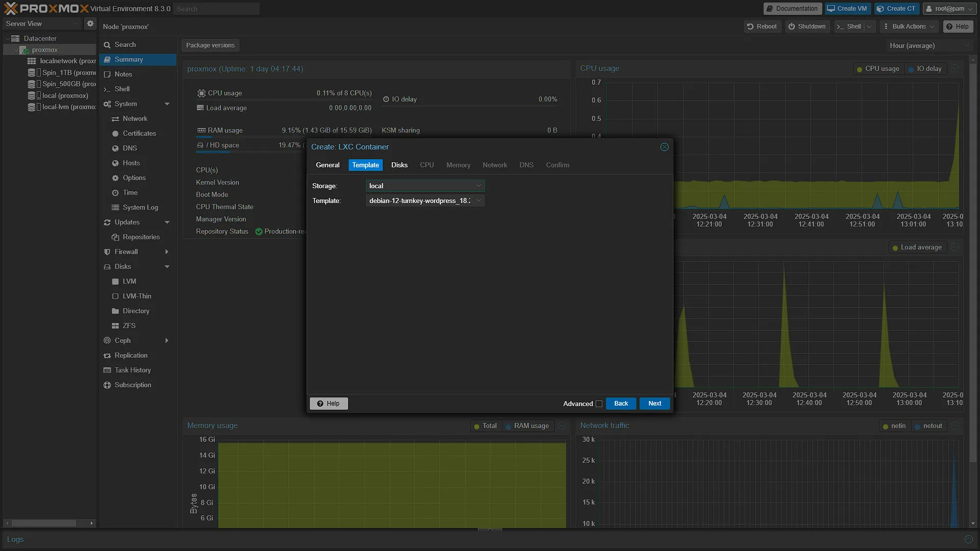Screen dimensions: 980x551
Task: Enable the Advanced checkbox
Action: 599,404
